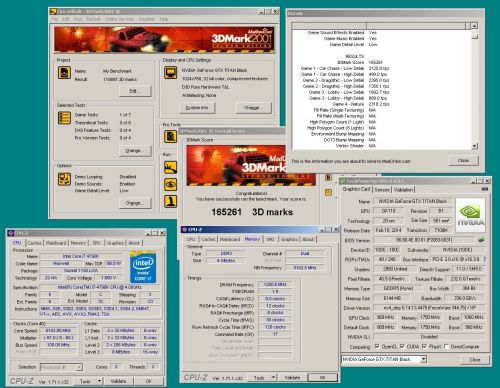Open the Tools dropdown arrow in CPU-Z Memory window
Viewport: 500px width, 388px height.
pos(273,377)
